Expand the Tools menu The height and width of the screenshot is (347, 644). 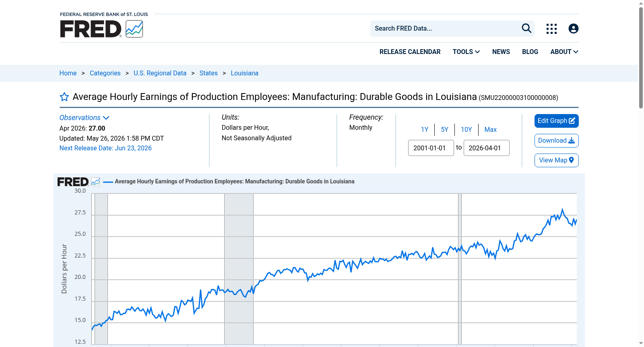coord(466,52)
